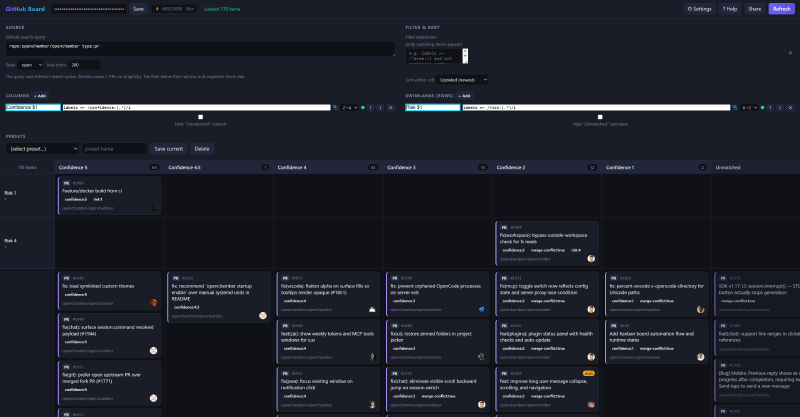This screenshot has height=417, width=800.
Task: Click avatar on 'recommend openchamber startup enable' card
Action: [263, 315]
